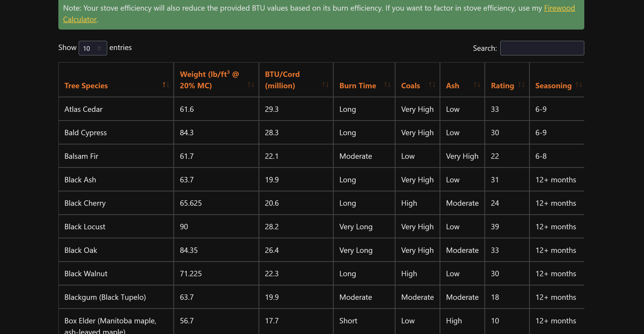The width and height of the screenshot is (644, 334).
Task: Toggle sorting by clicking the Burn Time header
Action: (x=357, y=86)
